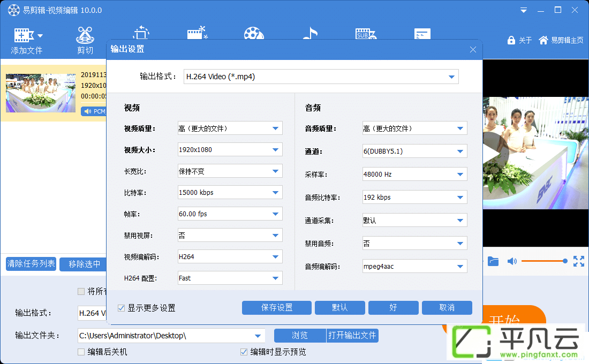Adjust the orange volume slider
This screenshot has height=364, width=589.
[x=545, y=261]
